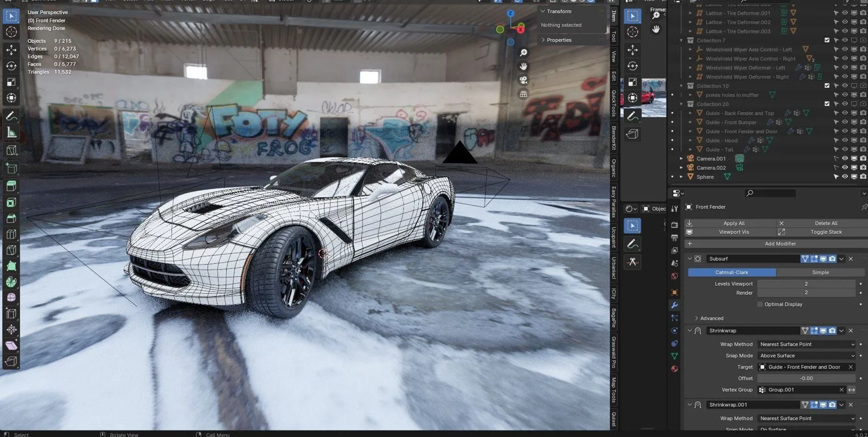Click the Shrinkwrap Offset slider field
Image resolution: width=868 pixels, height=437 pixels.
pos(807,378)
